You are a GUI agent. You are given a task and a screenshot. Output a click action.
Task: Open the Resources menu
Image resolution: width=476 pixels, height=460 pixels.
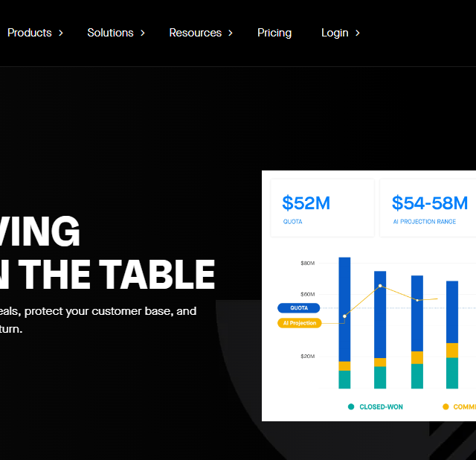point(195,33)
